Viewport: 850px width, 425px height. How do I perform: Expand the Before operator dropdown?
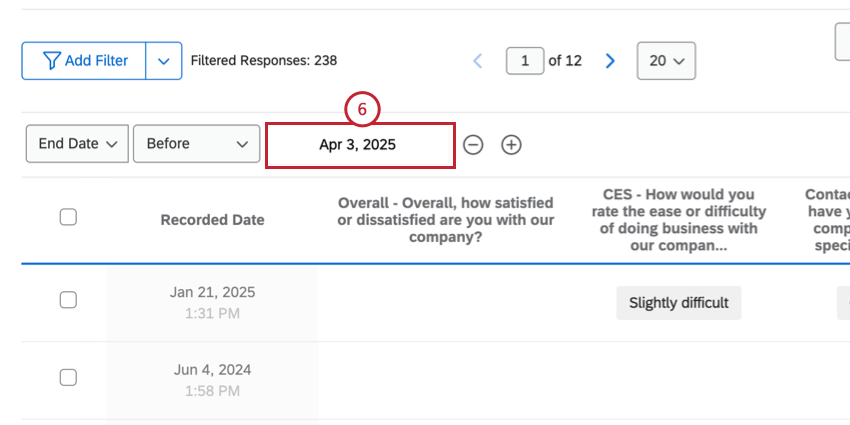[x=196, y=144]
